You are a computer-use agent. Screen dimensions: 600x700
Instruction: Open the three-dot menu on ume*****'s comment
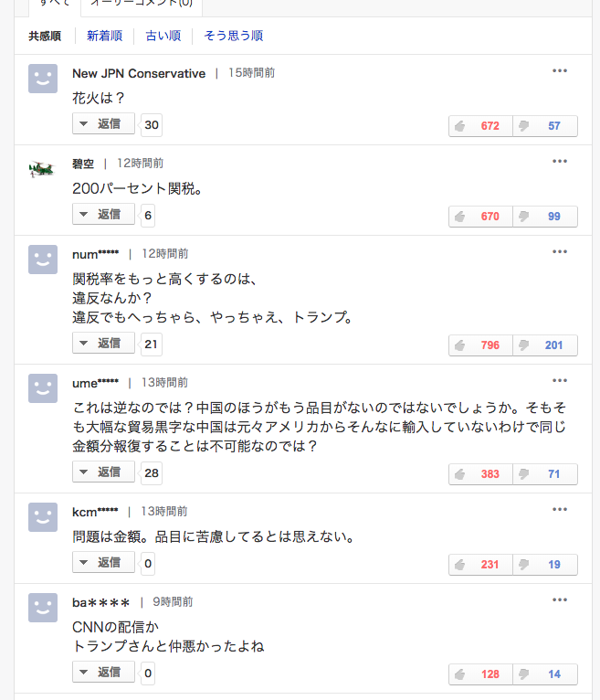(x=560, y=380)
